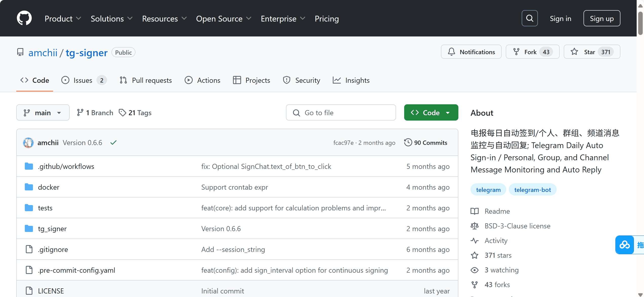The image size is (644, 297).
Task: Click the Readme book icon
Action: pyautogui.click(x=475, y=211)
